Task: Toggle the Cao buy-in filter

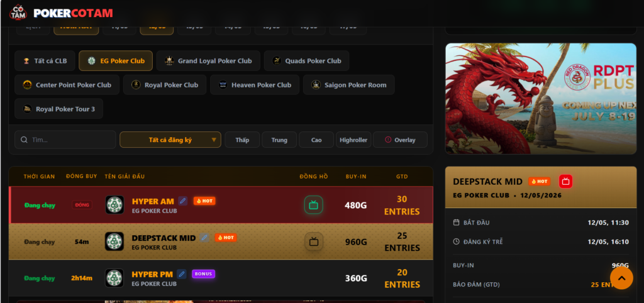Action: click(316, 140)
